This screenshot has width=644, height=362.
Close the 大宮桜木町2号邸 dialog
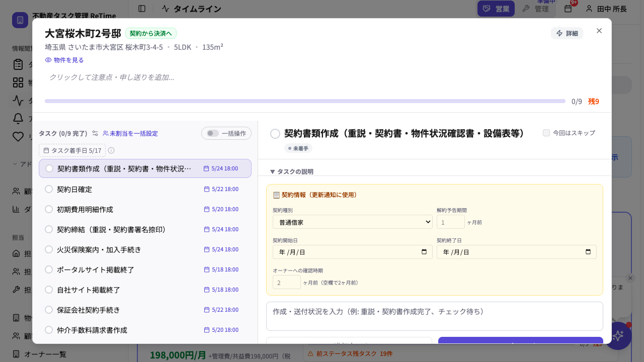pos(599,31)
